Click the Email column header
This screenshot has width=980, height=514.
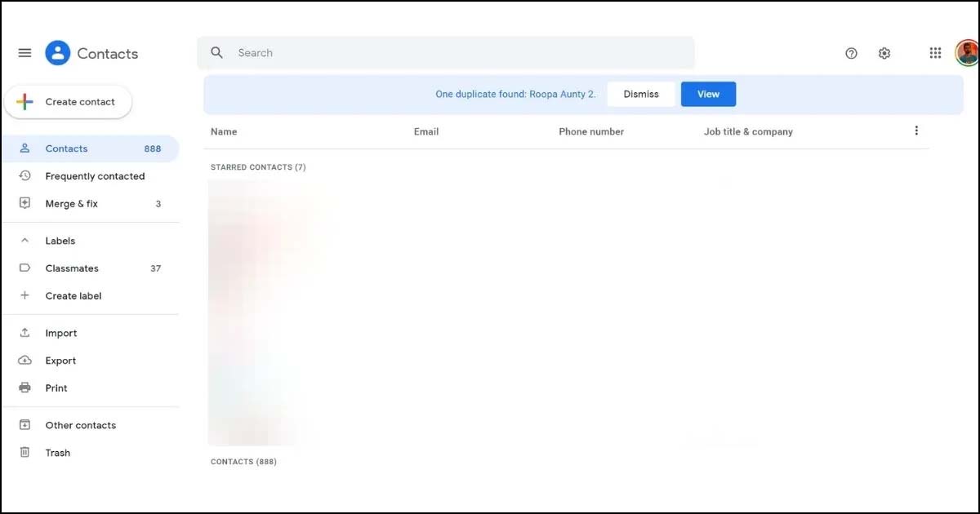(426, 131)
